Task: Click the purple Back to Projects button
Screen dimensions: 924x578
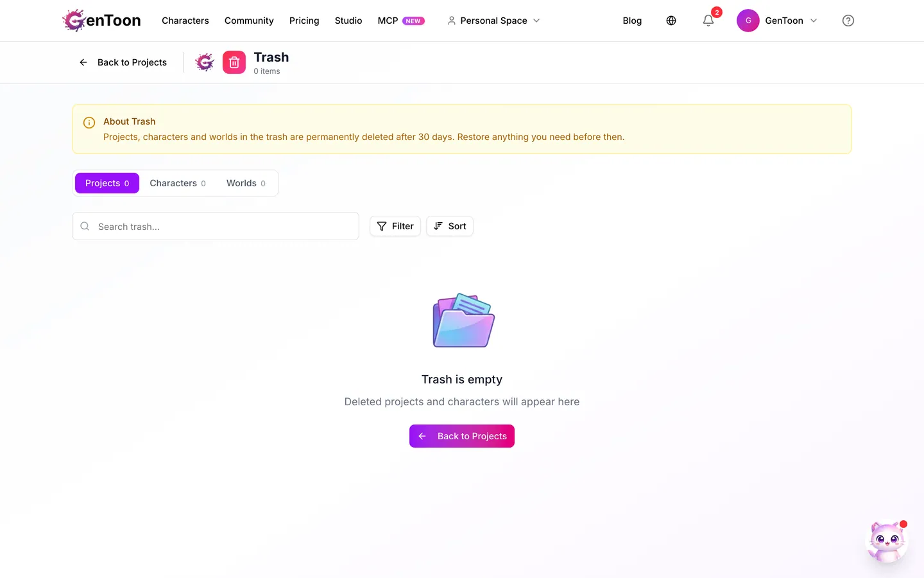Action: pos(462,436)
